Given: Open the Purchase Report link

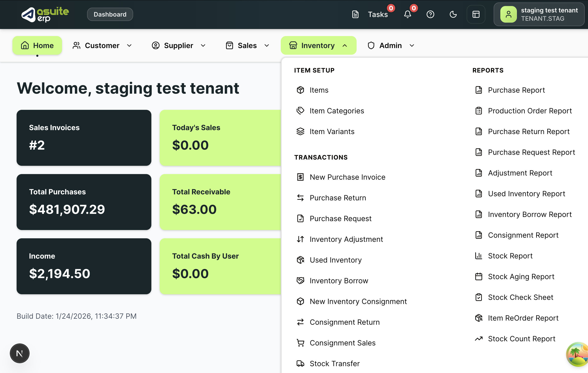Looking at the screenshot, I should point(516,90).
